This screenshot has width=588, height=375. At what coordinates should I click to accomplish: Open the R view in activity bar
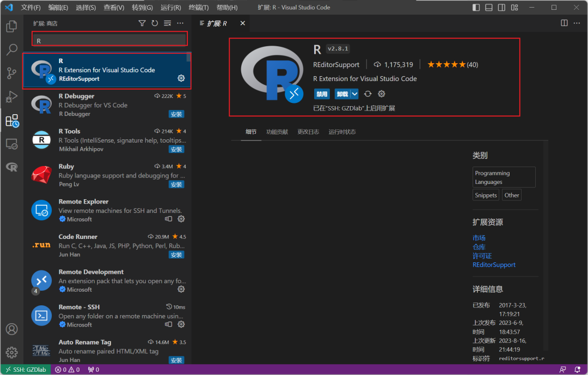[11, 167]
